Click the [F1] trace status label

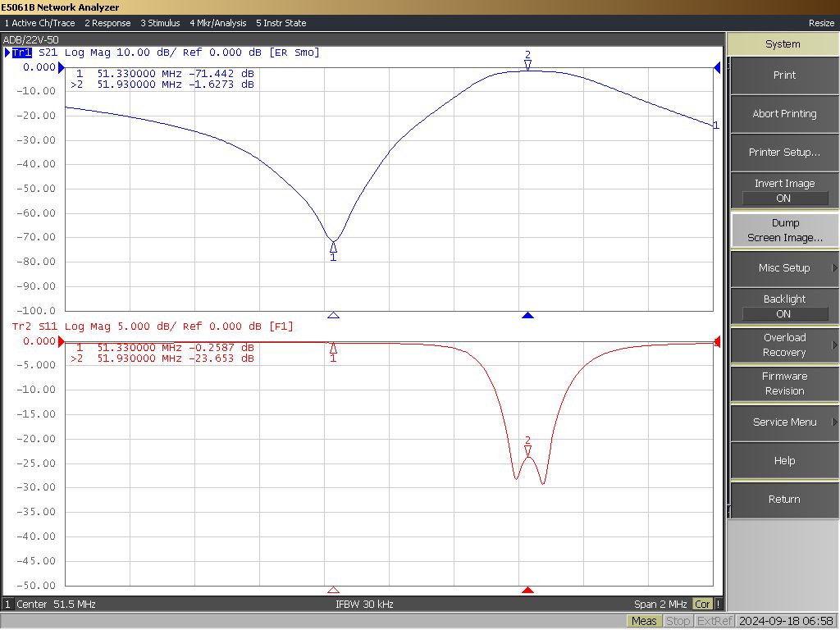281,326
